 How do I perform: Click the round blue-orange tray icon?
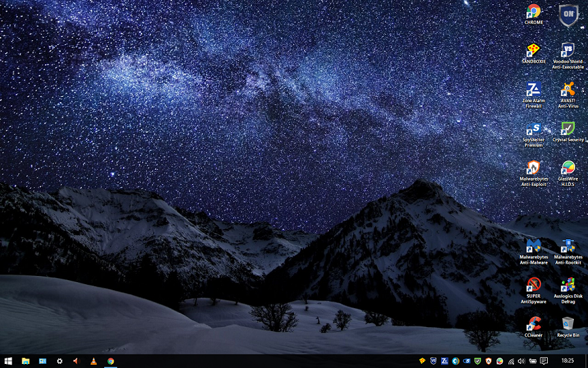pos(455,361)
